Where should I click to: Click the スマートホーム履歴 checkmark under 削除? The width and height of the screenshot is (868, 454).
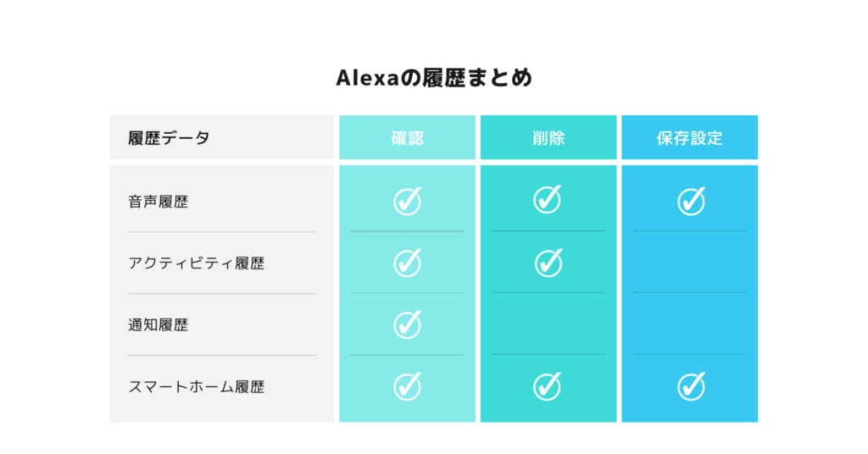(x=548, y=386)
